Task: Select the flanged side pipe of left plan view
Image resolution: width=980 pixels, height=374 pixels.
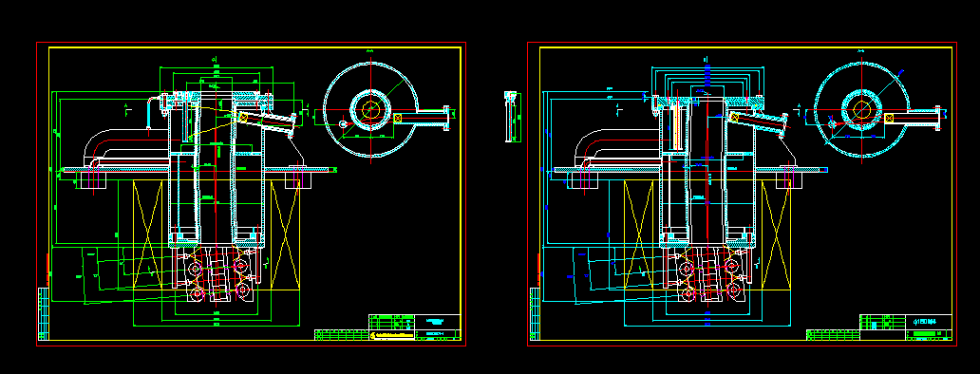Action: click(x=422, y=118)
